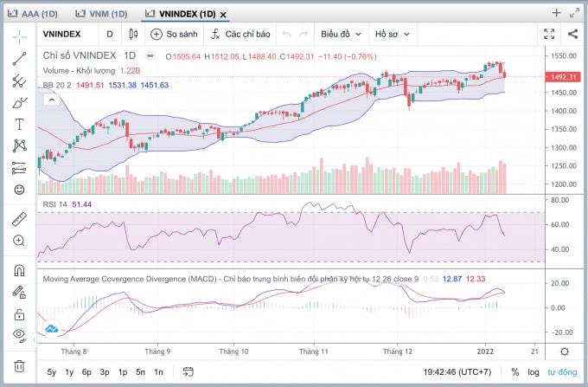The height and width of the screenshot is (387, 588).
Task: Click the Volume - Khối lượng label
Action: tap(79, 71)
